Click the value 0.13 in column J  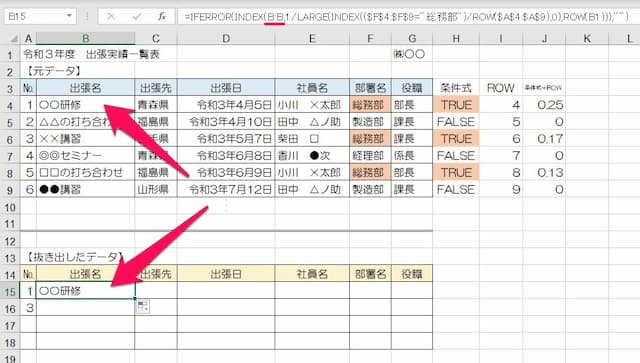tap(544, 172)
